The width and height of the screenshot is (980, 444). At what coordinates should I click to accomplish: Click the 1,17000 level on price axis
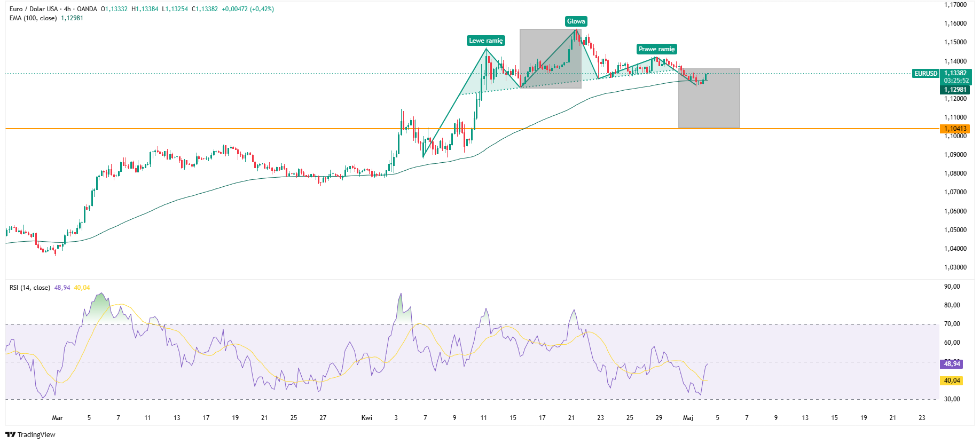click(x=955, y=5)
